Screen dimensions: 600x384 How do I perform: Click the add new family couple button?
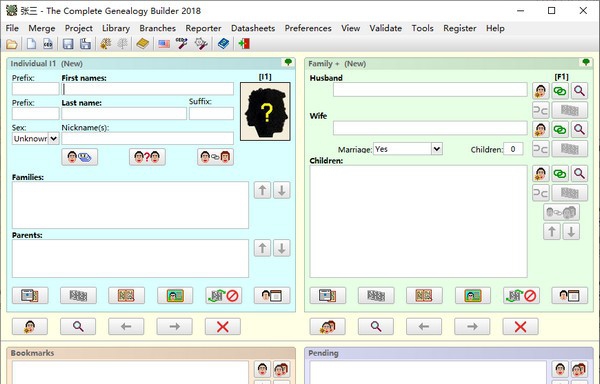(x=328, y=327)
